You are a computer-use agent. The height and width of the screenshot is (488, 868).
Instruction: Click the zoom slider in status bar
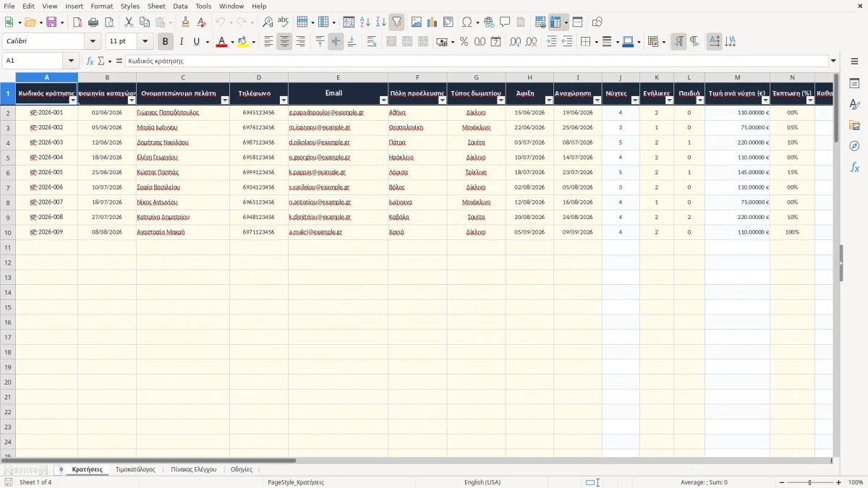pyautogui.click(x=809, y=482)
